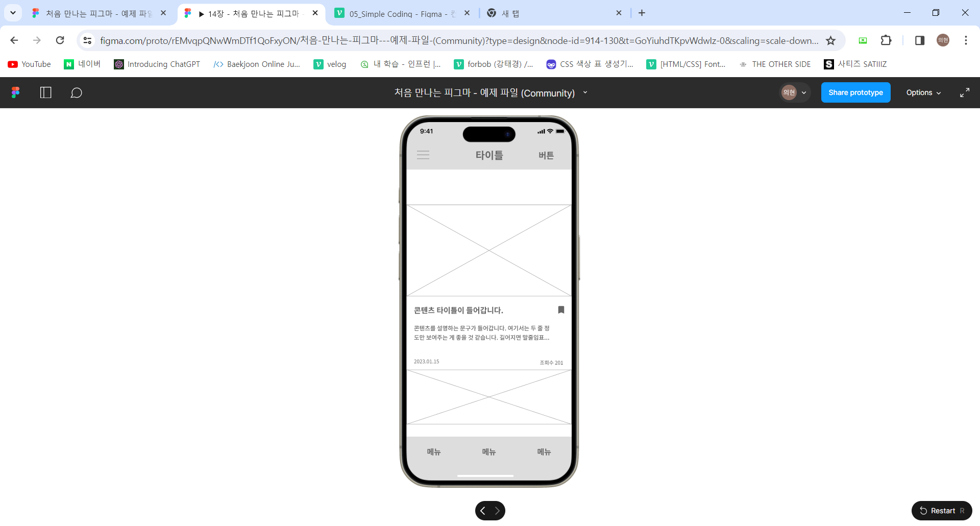
Task: Open the user avatar dropdown
Action: [x=795, y=92]
